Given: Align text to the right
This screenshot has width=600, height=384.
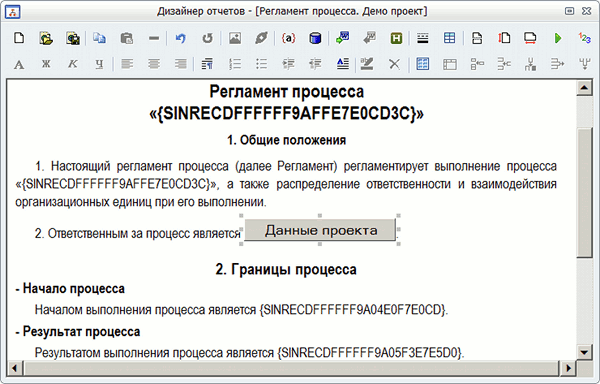Looking at the screenshot, I should coord(181,64).
